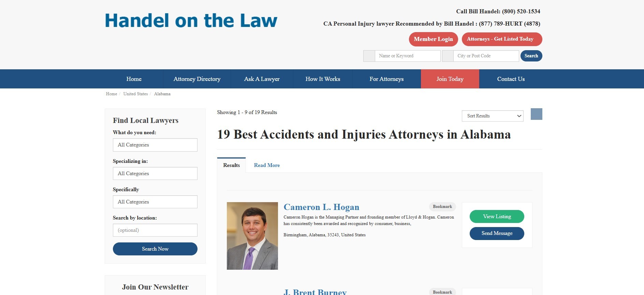This screenshot has height=295, width=644.
Task: Open the 'Specifically' categories dropdown
Action: [x=155, y=202]
